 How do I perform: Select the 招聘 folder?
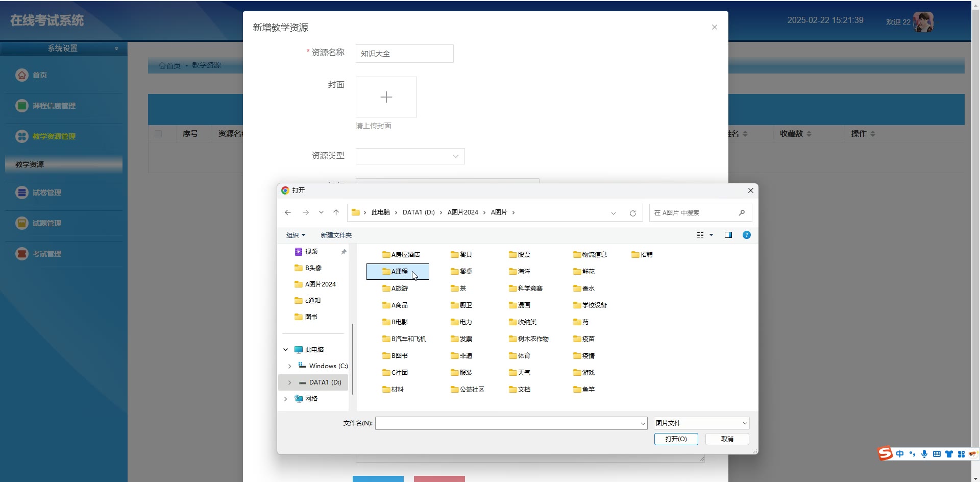tap(642, 254)
